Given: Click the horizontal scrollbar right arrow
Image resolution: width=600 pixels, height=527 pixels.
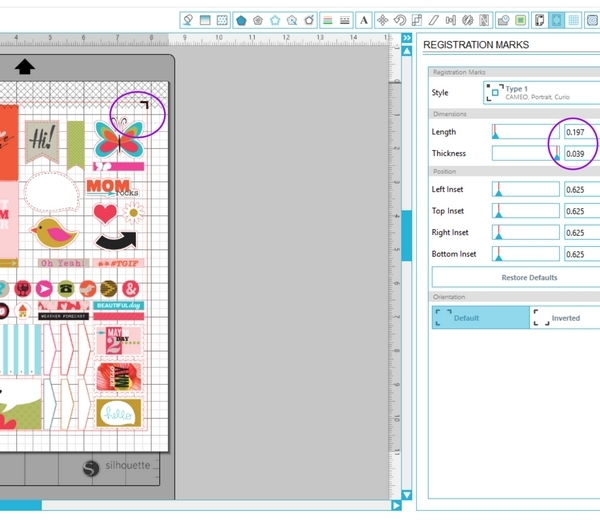Looking at the screenshot, I should tap(396, 505).
